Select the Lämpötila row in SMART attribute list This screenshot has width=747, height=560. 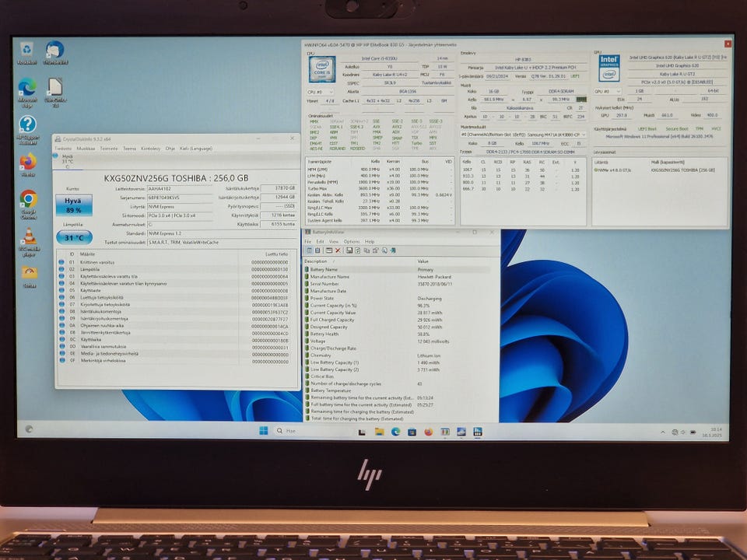point(174,269)
